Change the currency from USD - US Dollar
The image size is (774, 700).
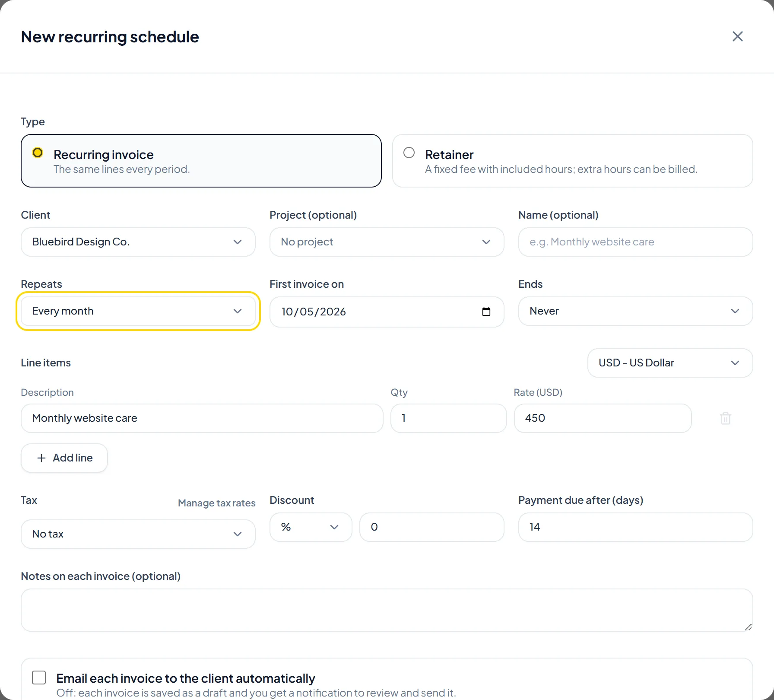point(670,363)
